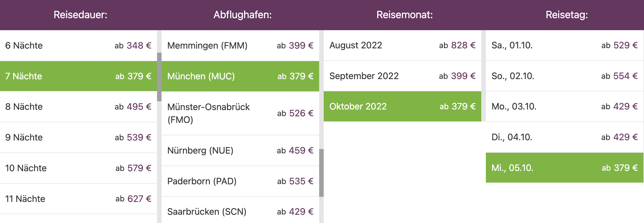The height and width of the screenshot is (223, 644).
Task: Switch travel month to September 2022
Action: tap(403, 76)
